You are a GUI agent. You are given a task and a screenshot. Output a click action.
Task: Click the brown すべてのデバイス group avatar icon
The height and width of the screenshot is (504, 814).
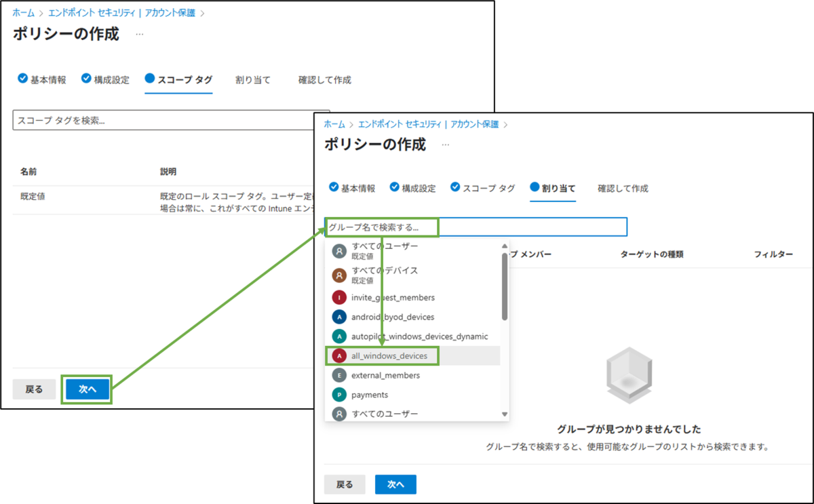(339, 275)
